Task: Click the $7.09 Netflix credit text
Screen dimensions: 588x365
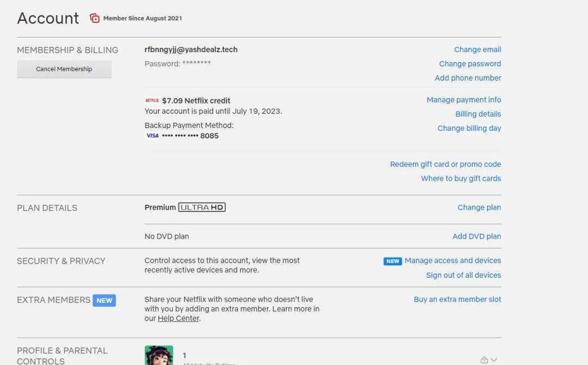Action: (196, 101)
